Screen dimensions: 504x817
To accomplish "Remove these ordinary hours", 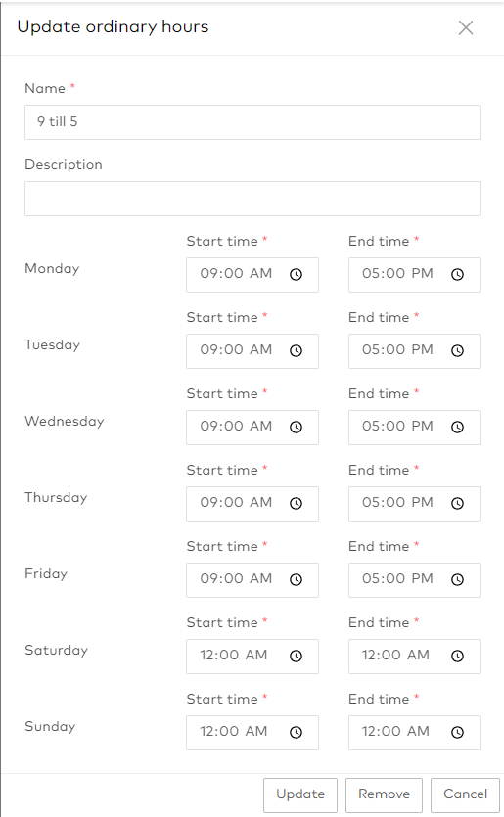I will (x=385, y=794).
